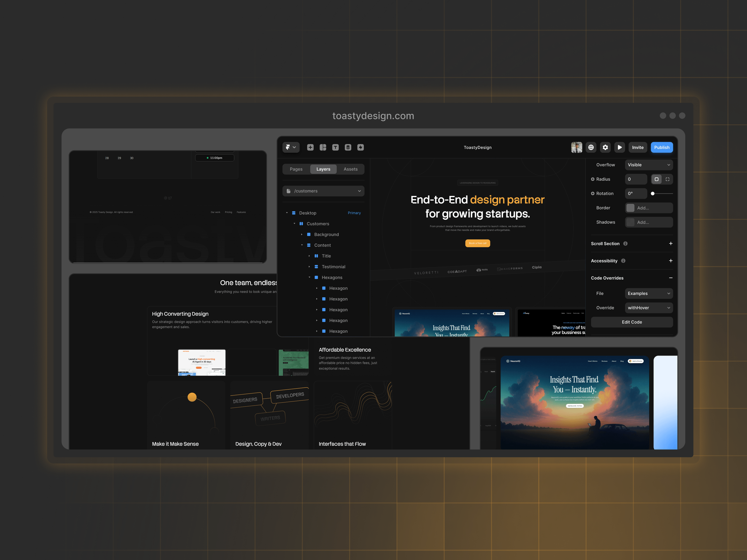The height and width of the screenshot is (560, 747).
Task: Select the uniform radius toggle
Action: [x=656, y=179]
